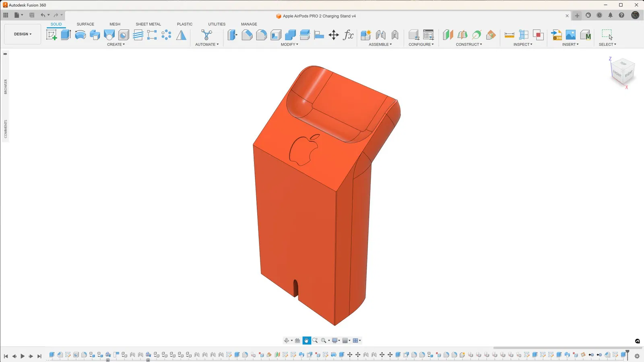Open the DESIGN workspace dropdown
The height and width of the screenshot is (362, 644).
tap(23, 34)
